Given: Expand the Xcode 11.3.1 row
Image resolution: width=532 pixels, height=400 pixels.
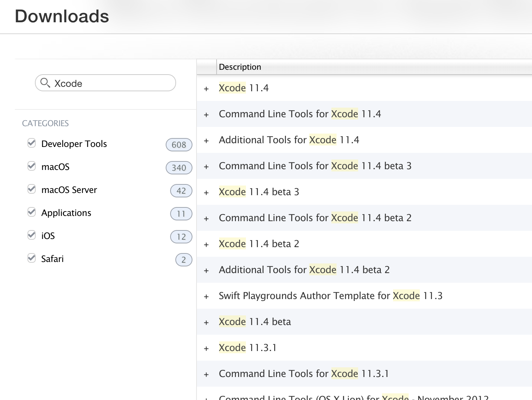Looking at the screenshot, I should [206, 348].
